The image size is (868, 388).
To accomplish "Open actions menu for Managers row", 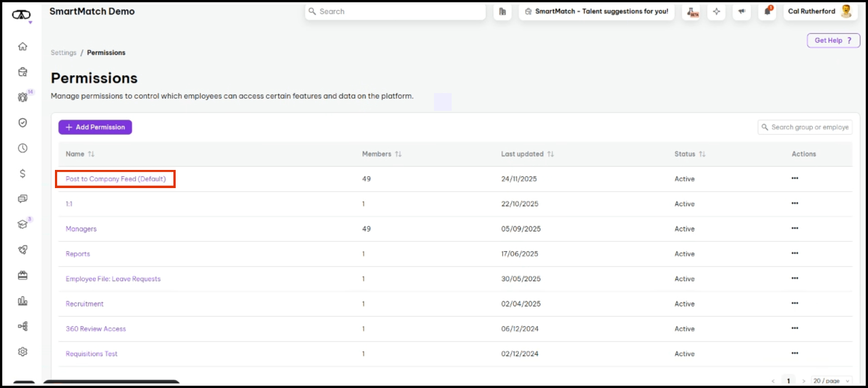I will point(794,229).
